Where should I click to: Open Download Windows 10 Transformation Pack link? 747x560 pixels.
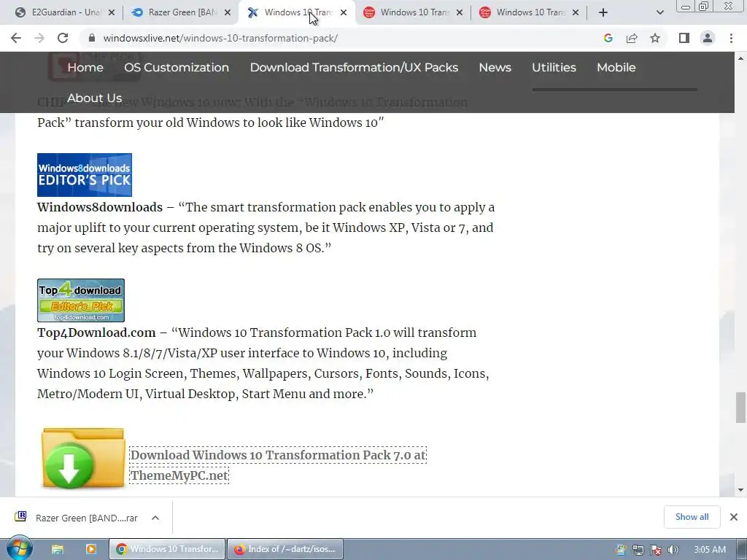(x=278, y=464)
